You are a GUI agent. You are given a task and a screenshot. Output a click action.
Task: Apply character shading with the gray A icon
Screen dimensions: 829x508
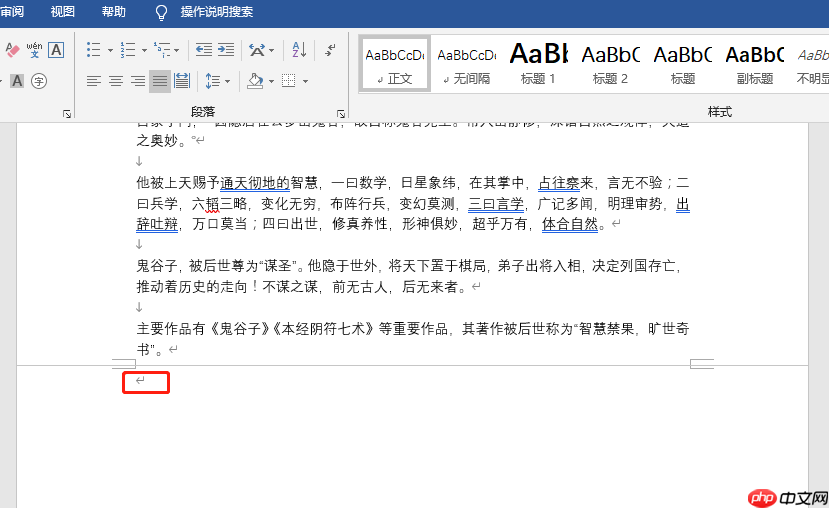coord(17,81)
